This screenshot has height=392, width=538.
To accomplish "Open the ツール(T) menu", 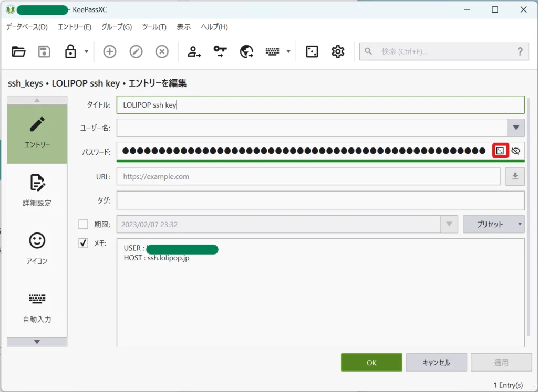I will click(x=154, y=27).
